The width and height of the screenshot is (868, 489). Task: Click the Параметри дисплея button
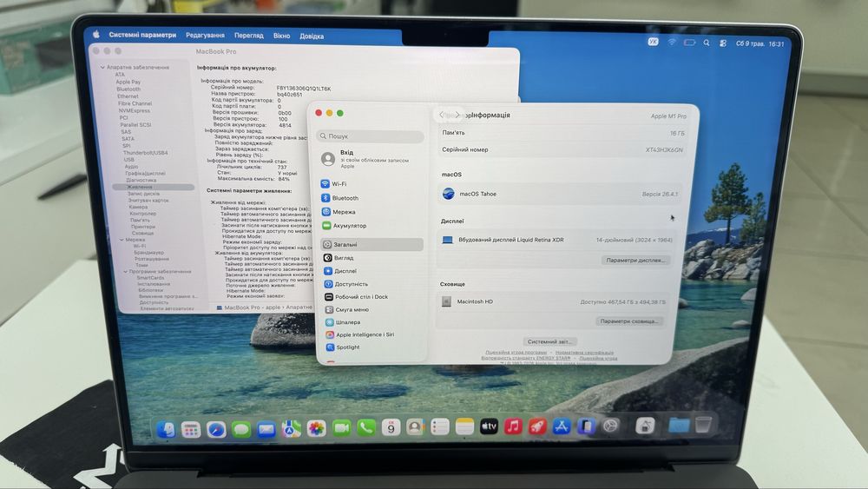635,260
